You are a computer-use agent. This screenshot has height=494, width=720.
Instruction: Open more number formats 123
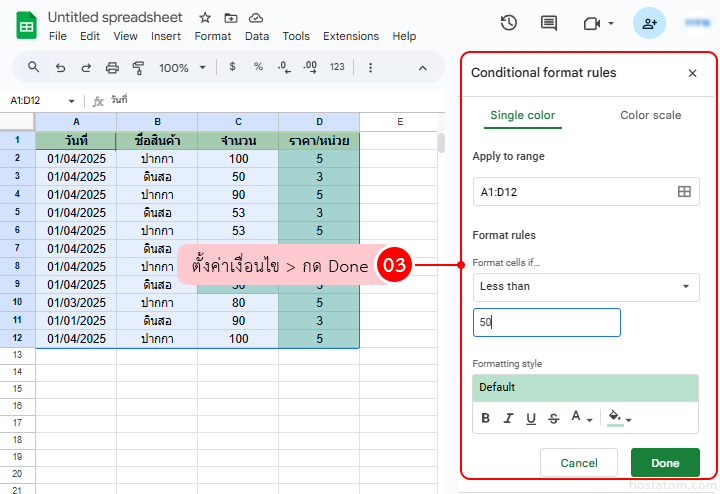[x=337, y=67]
